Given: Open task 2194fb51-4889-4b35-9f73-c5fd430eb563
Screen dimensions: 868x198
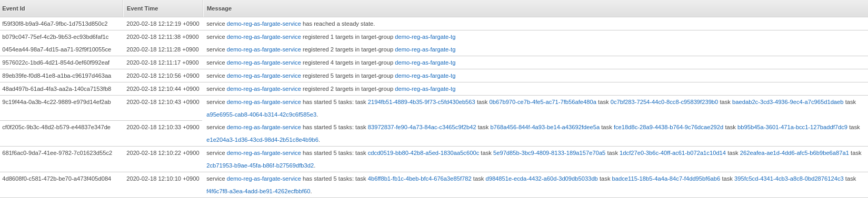Looking at the screenshot, I should coord(421,102).
